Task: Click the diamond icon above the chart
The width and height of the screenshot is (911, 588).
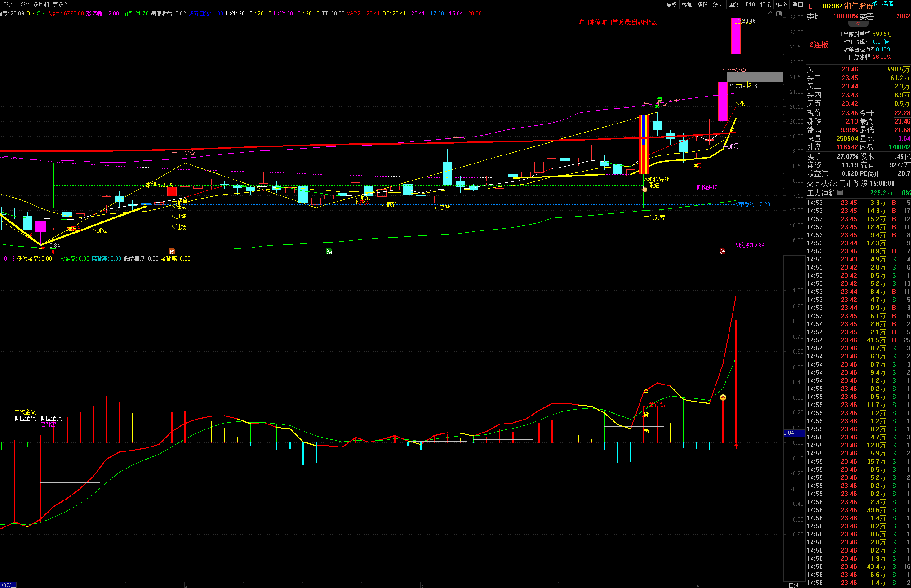Action: pyautogui.click(x=771, y=13)
